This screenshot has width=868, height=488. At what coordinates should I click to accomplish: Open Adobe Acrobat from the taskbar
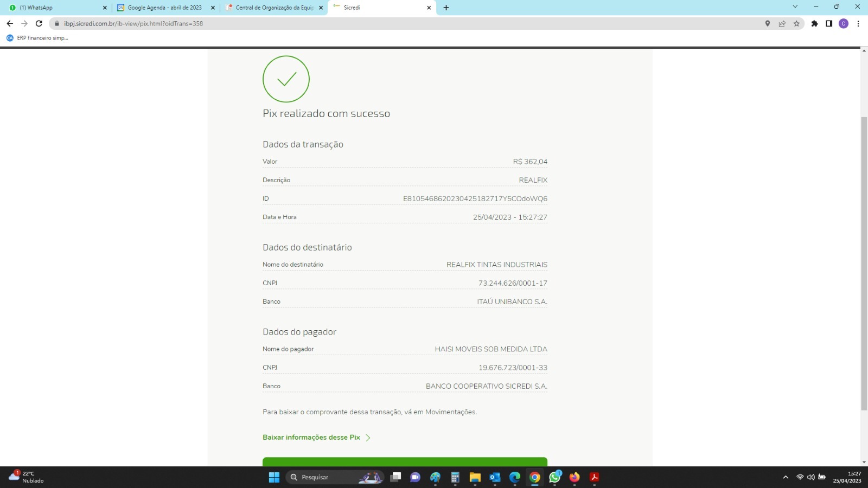(x=594, y=477)
